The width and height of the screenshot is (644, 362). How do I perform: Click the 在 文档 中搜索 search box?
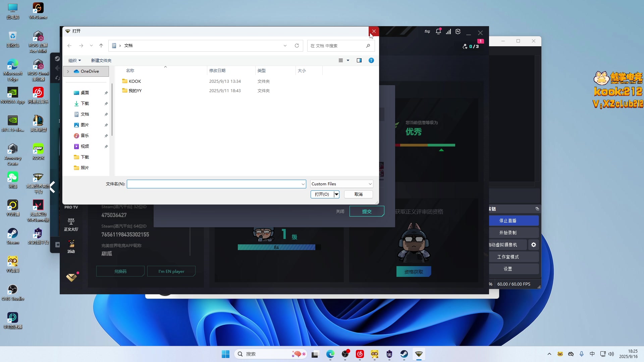coord(341,46)
